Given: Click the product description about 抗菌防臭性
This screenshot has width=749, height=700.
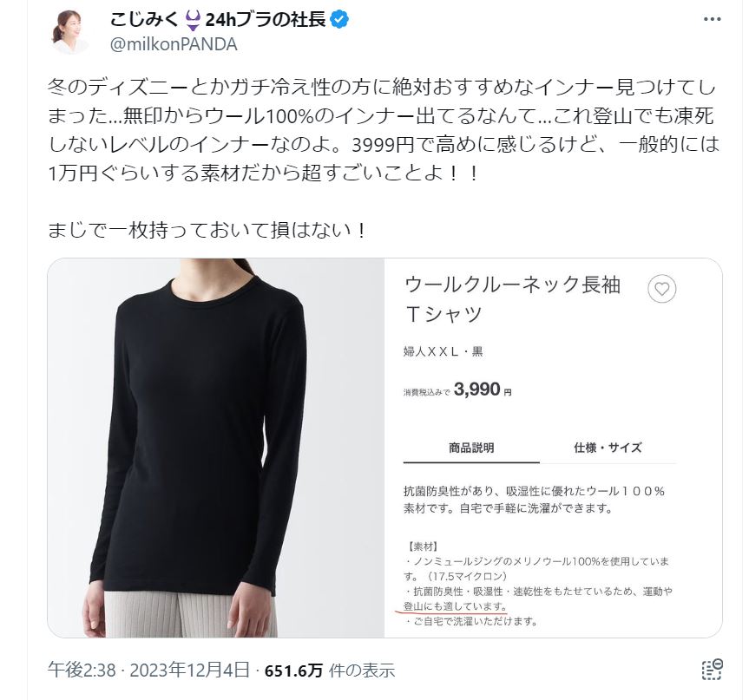Looking at the screenshot, I should 534,500.
